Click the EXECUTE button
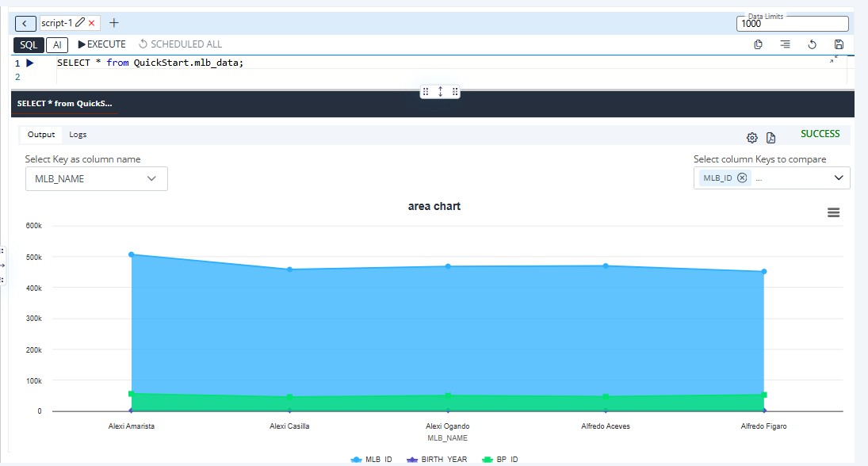 (x=102, y=44)
